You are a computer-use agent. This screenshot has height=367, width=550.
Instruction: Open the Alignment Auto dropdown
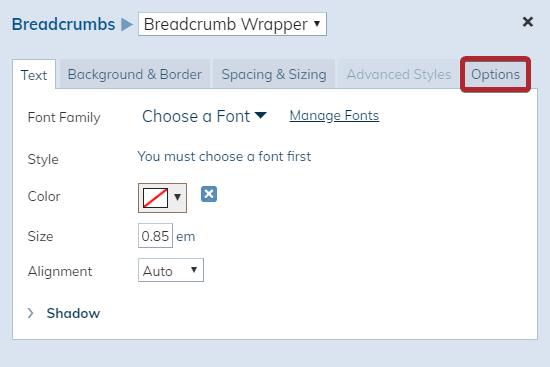pyautogui.click(x=171, y=270)
